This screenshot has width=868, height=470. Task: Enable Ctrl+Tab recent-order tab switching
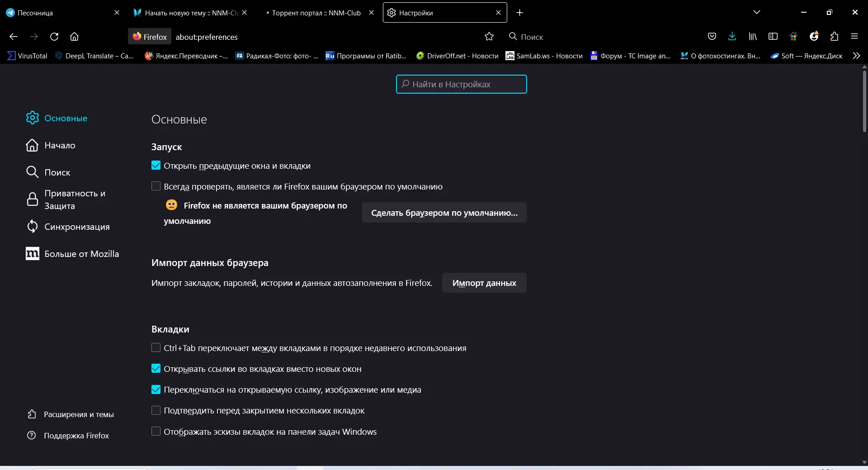(156, 348)
